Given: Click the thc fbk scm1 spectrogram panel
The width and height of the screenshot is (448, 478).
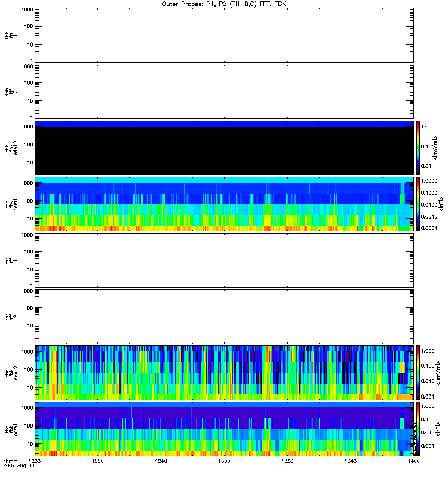Looking at the screenshot, I should (224, 429).
